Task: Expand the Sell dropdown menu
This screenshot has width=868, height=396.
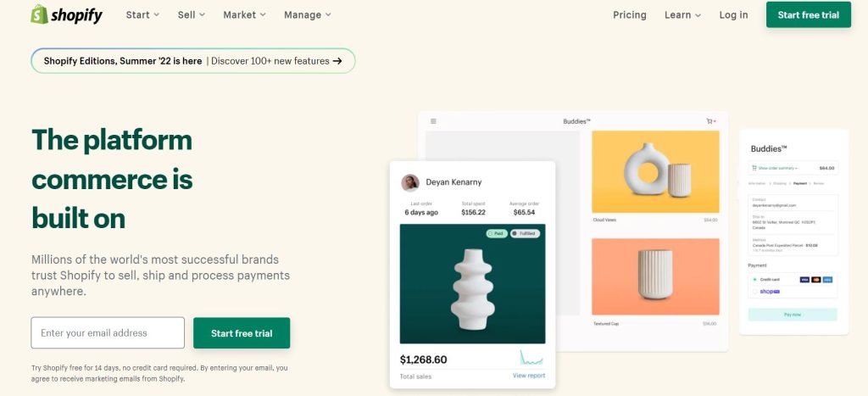Action: point(191,15)
